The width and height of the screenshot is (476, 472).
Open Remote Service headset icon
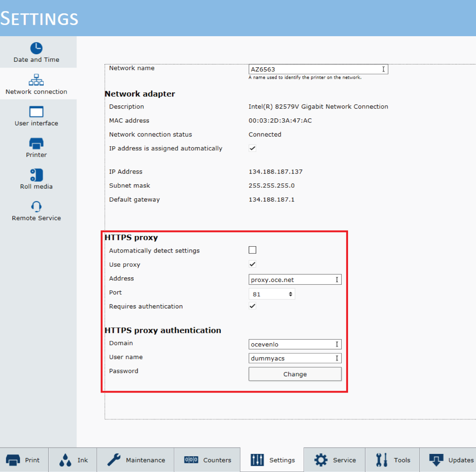point(36,206)
